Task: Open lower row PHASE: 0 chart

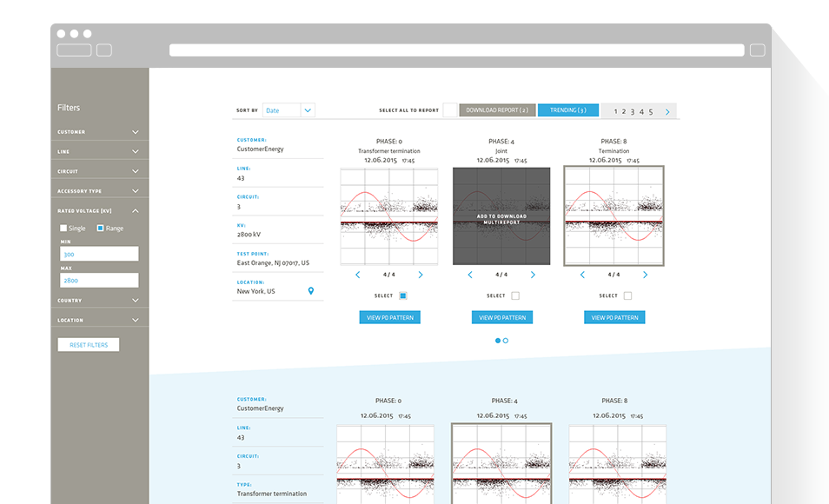Action: click(386, 464)
